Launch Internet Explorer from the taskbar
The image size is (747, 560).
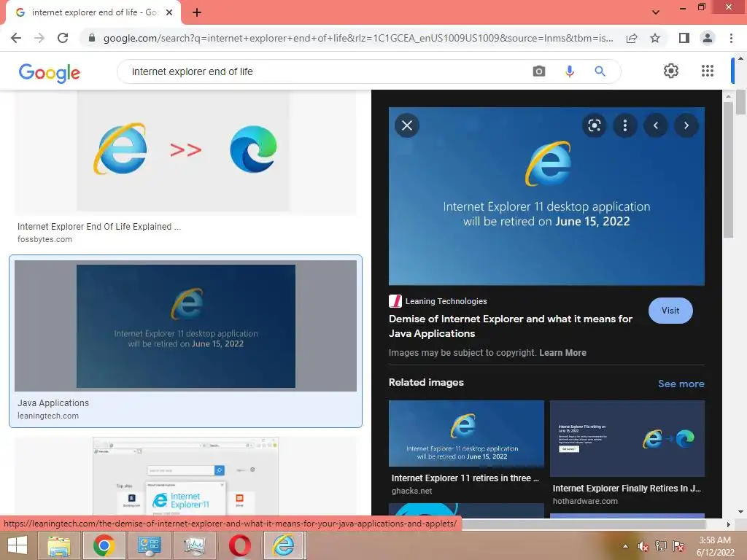284,545
